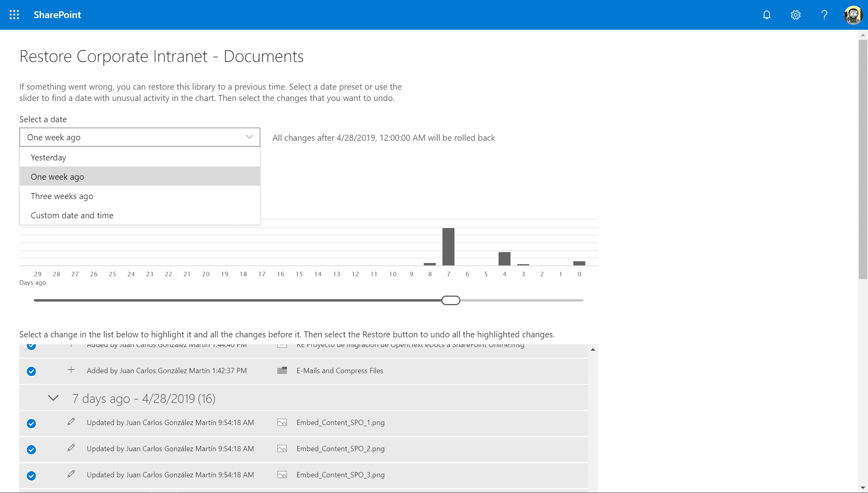Click the chart bar for 8 days ago
The width and height of the screenshot is (868, 493).
[430, 264]
